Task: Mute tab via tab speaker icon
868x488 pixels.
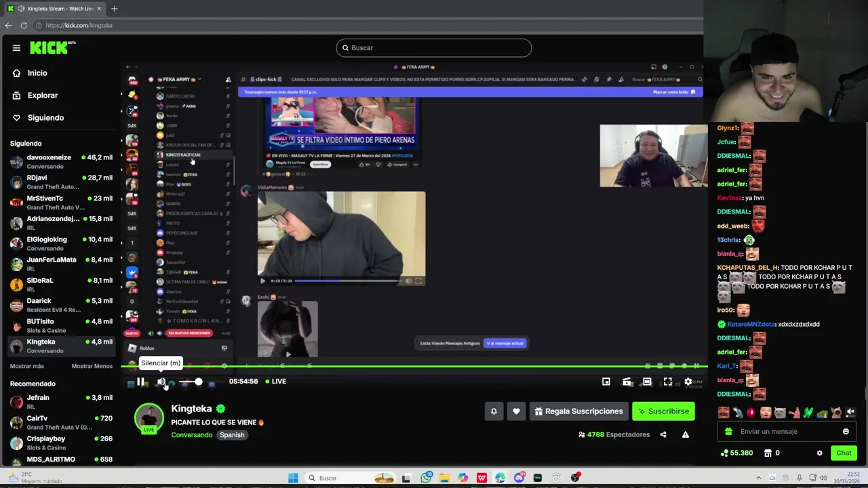Action: (21, 9)
